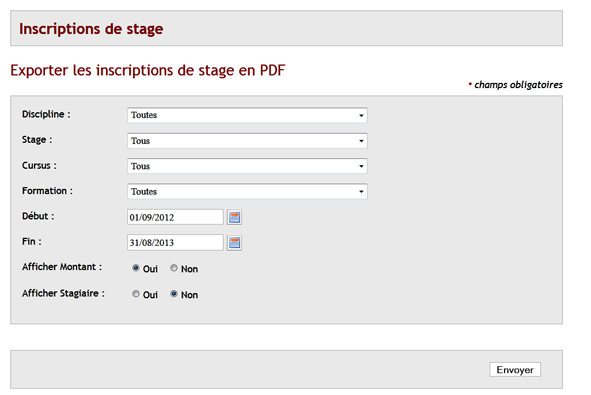Click the champs obligatoires note

tap(516, 85)
